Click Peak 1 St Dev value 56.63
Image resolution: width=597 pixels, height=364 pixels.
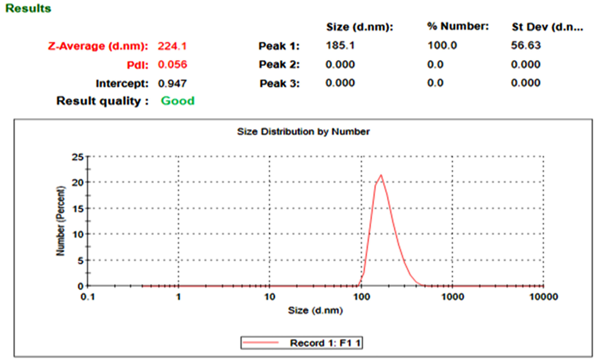coord(526,46)
